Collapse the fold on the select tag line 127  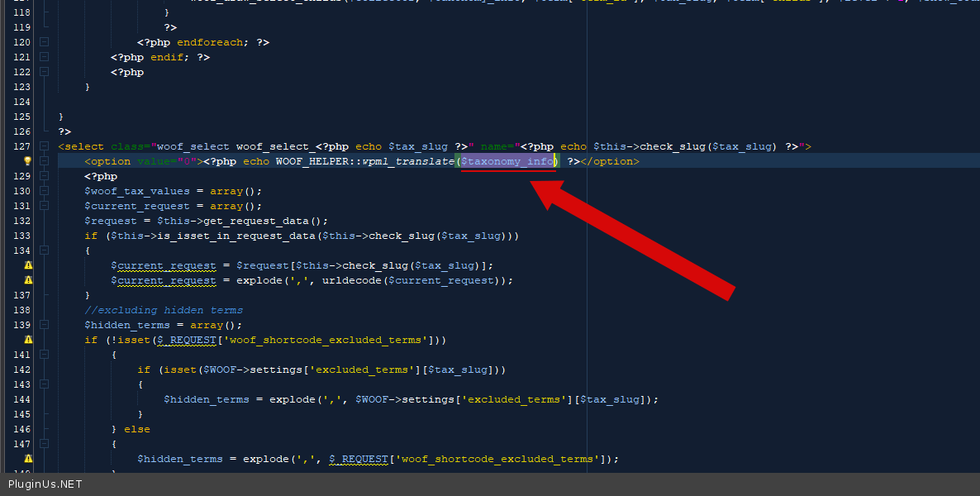click(x=45, y=146)
